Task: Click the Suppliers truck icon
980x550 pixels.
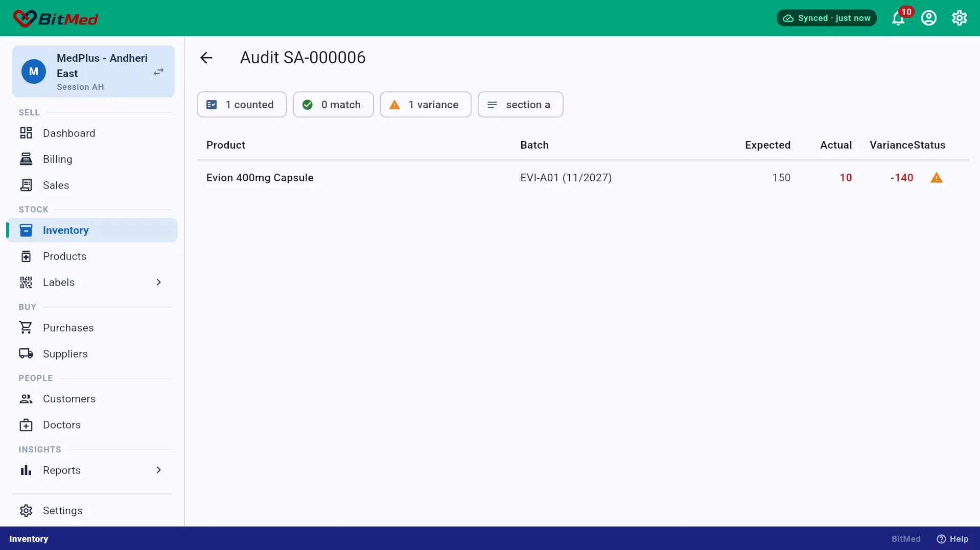Action: tap(26, 354)
